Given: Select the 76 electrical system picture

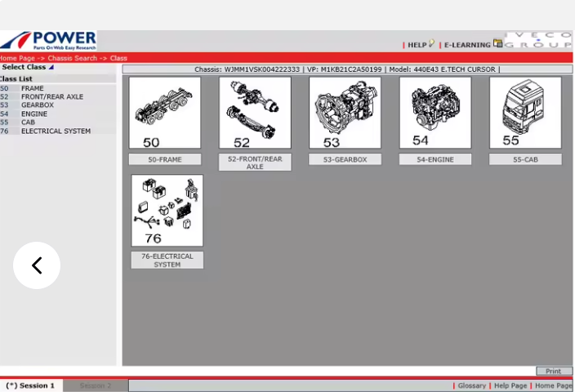Looking at the screenshot, I should click(x=167, y=210).
